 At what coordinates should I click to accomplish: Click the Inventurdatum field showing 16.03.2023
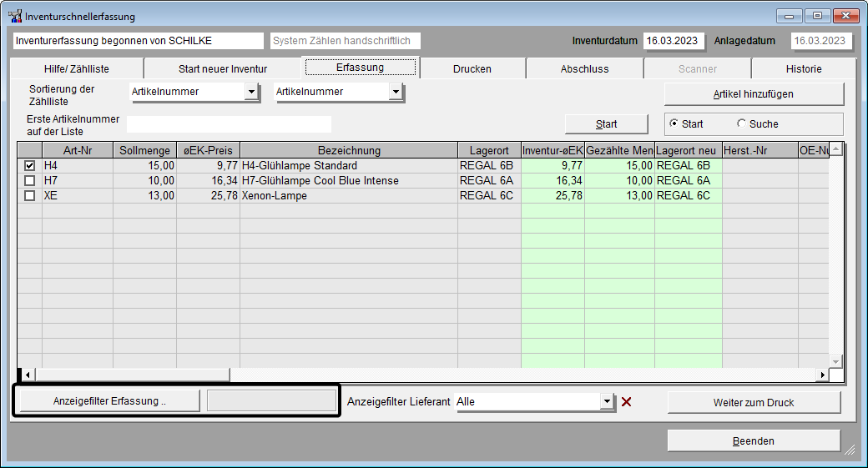[674, 41]
